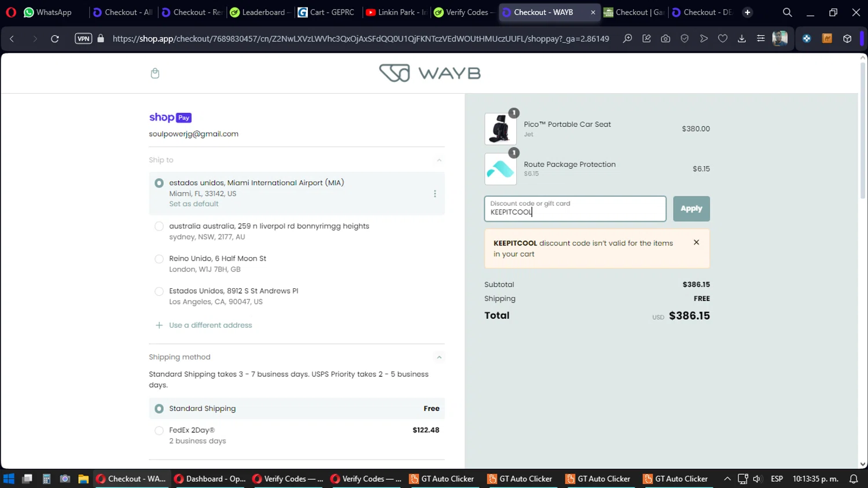Switch to the Checkout | Ga tab

point(634,12)
